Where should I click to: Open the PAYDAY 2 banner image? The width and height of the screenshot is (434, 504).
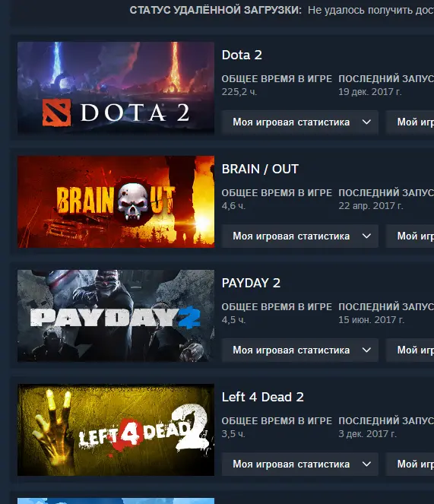pos(116,315)
